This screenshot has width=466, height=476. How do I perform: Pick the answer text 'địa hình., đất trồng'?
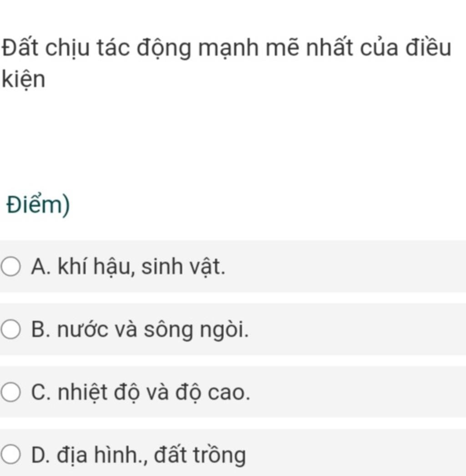pyautogui.click(x=152, y=455)
